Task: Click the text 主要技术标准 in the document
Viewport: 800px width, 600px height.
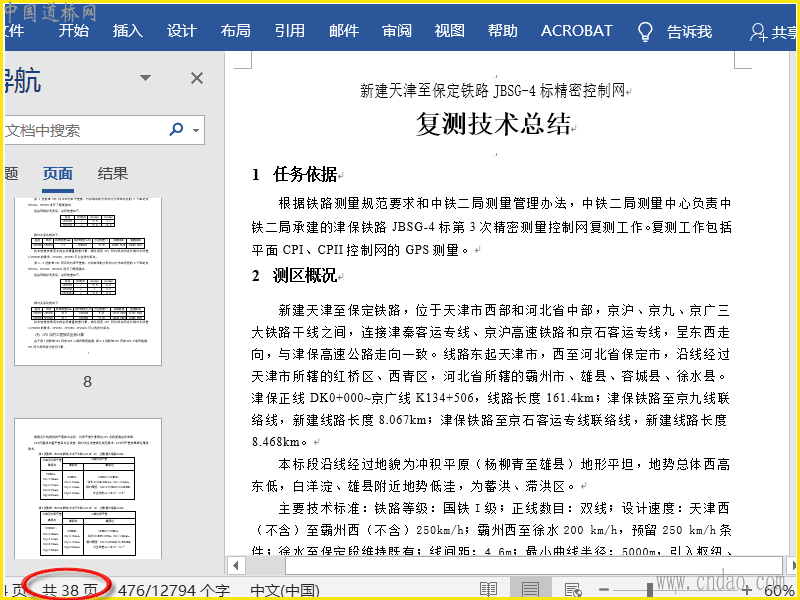Action: (321, 508)
